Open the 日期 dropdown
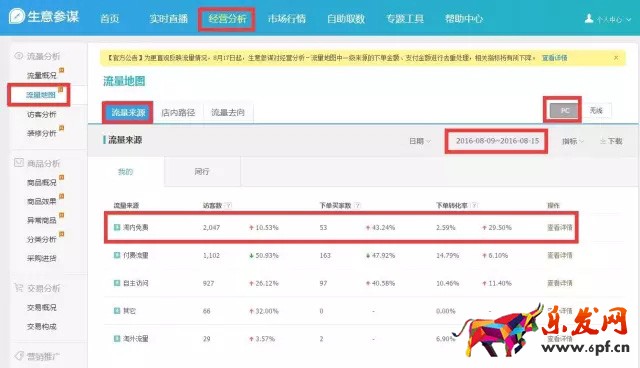 (420, 141)
